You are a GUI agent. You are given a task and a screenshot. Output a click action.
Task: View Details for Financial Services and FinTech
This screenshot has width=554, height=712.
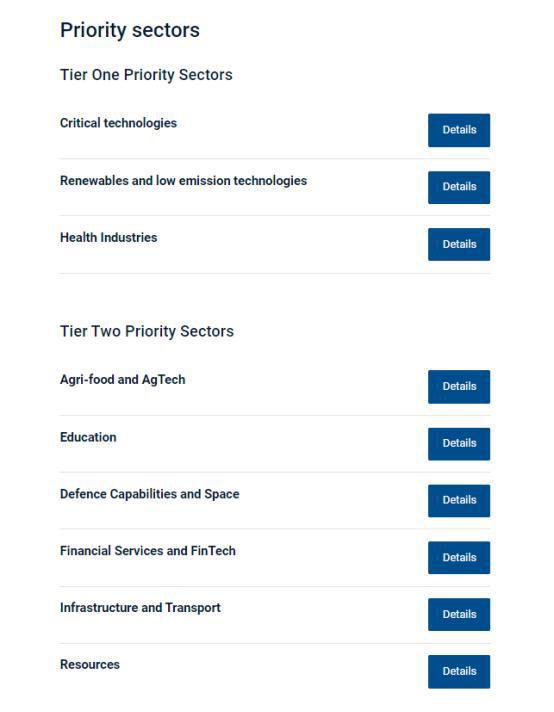(459, 558)
